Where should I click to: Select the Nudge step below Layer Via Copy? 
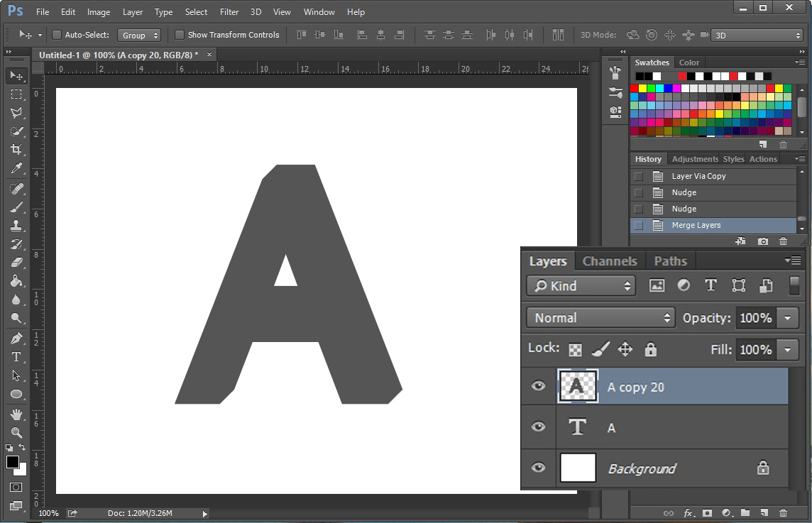713,192
